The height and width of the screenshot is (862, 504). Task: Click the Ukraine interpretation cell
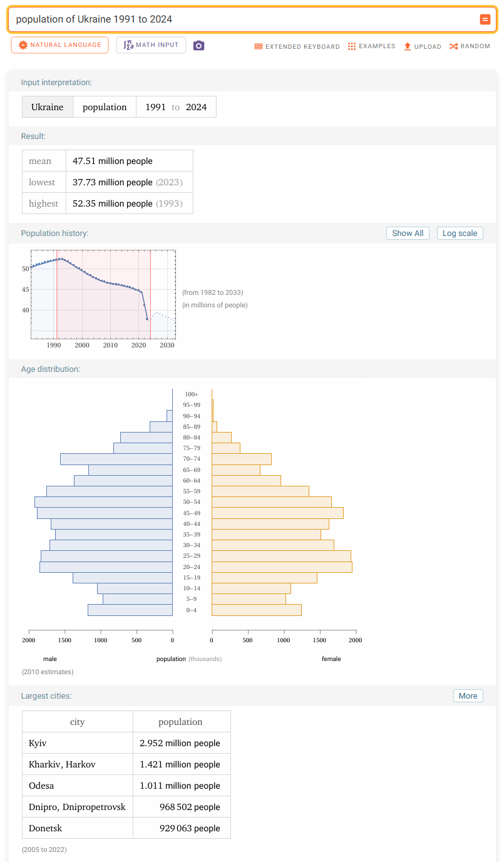coord(48,107)
